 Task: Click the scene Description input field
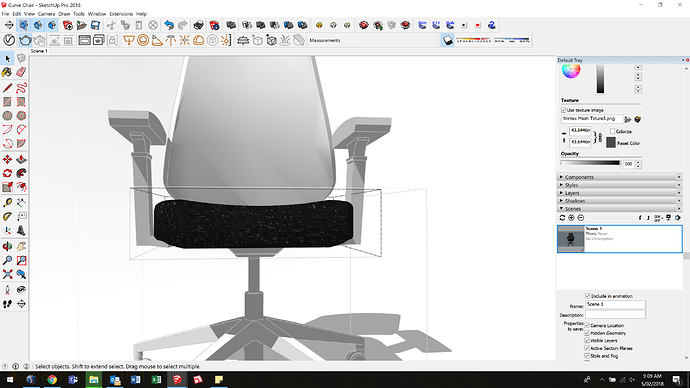pos(615,315)
